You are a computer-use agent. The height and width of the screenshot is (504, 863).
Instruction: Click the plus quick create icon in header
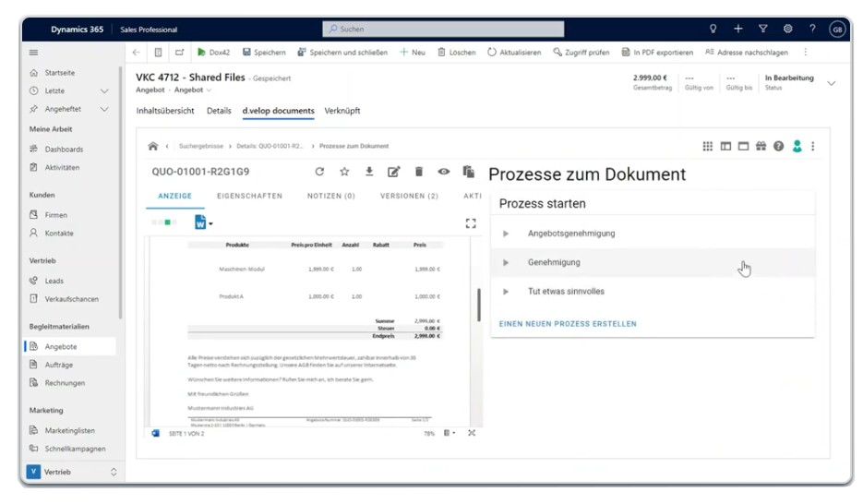(x=738, y=29)
